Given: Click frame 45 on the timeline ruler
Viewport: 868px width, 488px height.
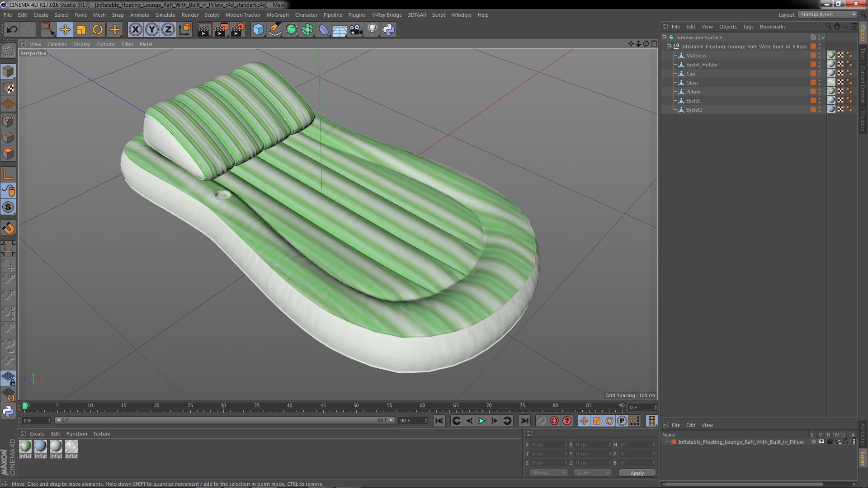Looking at the screenshot, I should pyautogui.click(x=323, y=406).
